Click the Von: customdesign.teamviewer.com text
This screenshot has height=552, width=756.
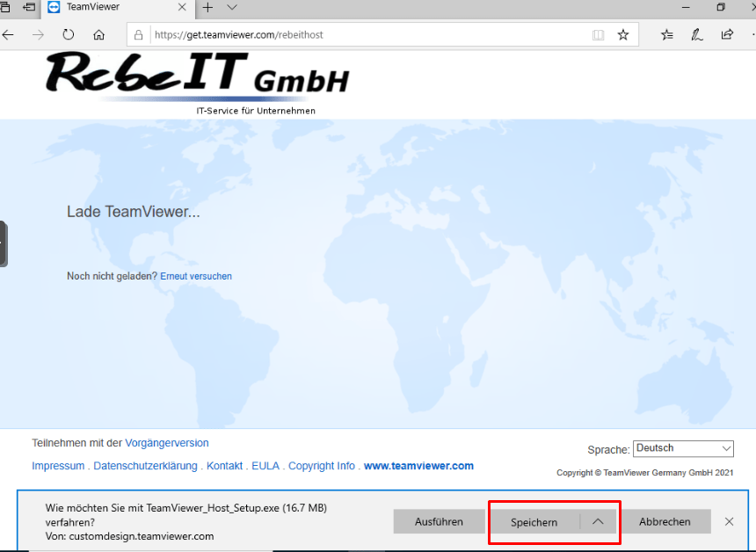click(130, 536)
